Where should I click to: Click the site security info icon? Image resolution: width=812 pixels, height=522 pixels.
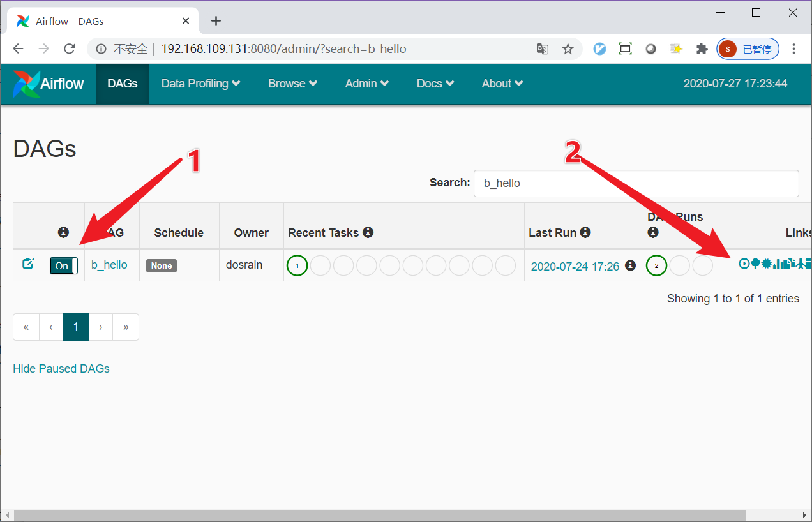pos(100,49)
